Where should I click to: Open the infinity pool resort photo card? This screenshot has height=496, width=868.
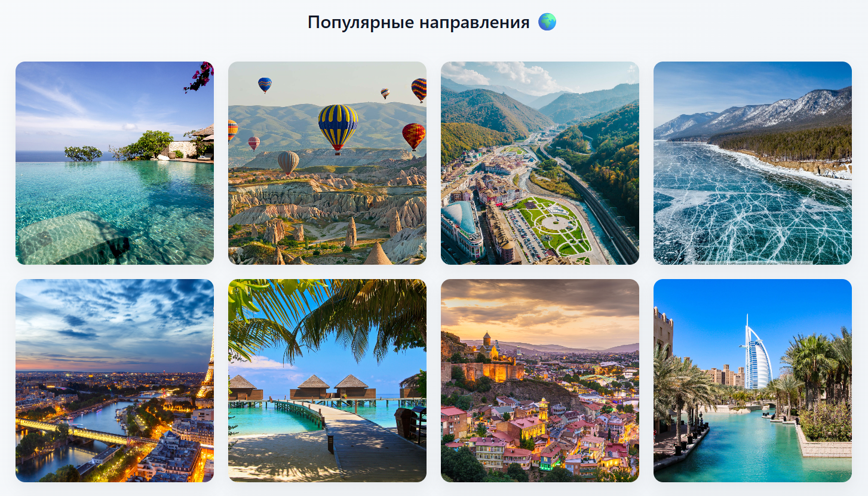(115, 163)
